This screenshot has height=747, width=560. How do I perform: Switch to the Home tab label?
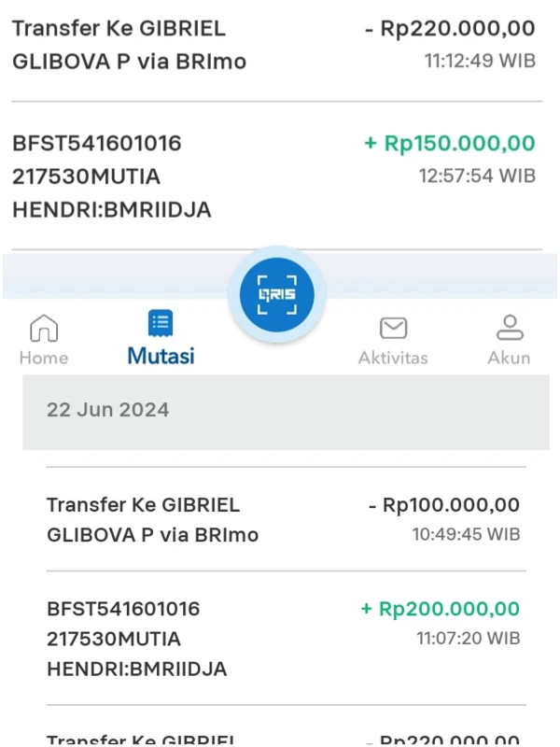44,358
